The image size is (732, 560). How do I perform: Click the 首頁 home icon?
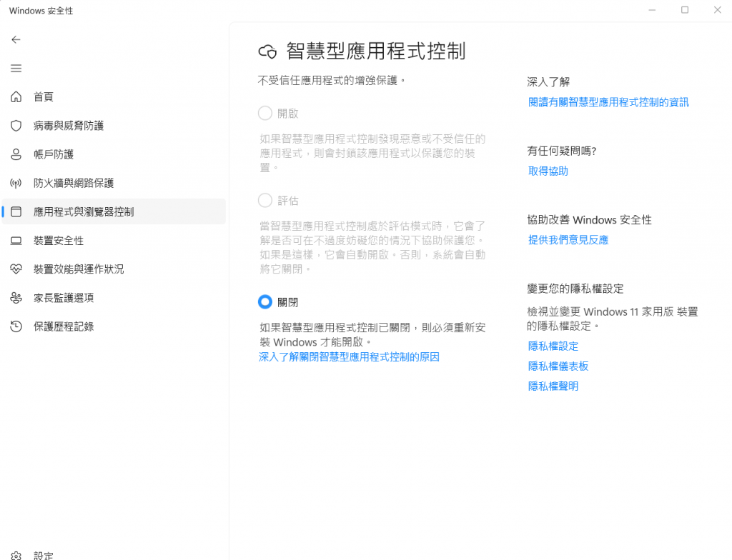click(16, 96)
